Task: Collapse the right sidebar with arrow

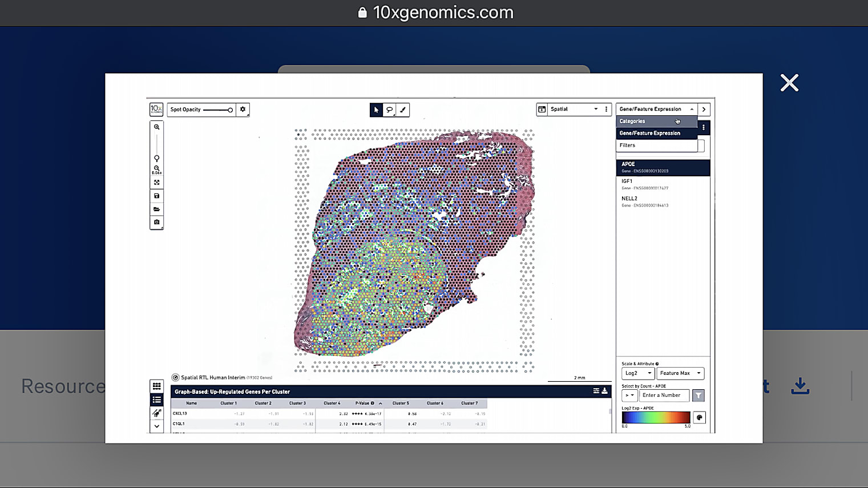Action: [704, 109]
